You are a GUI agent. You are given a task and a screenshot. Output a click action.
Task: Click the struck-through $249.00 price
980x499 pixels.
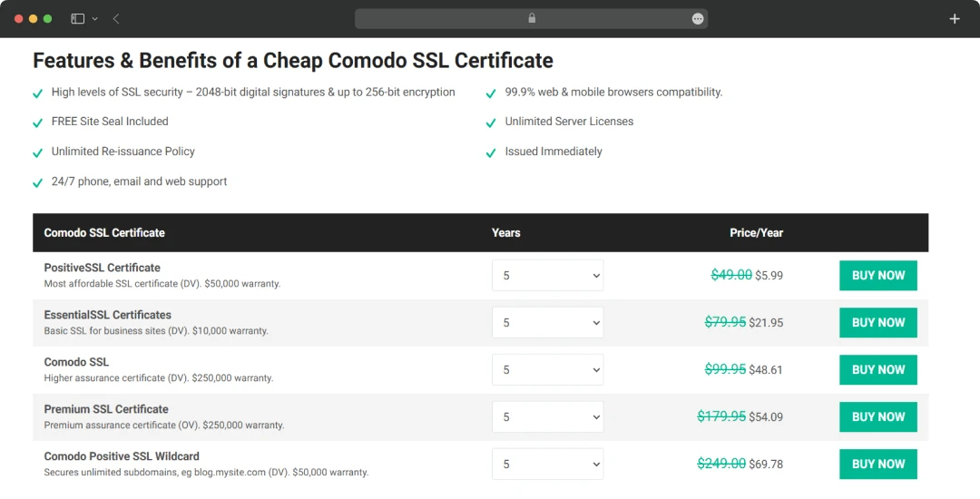[x=721, y=464]
